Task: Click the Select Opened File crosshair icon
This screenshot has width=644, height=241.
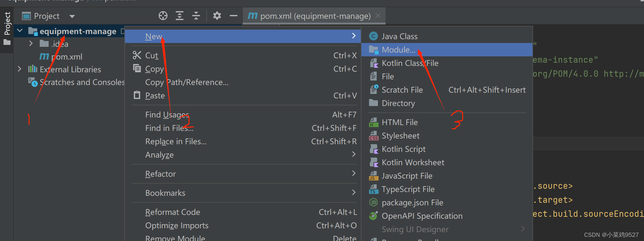Action: point(163,16)
